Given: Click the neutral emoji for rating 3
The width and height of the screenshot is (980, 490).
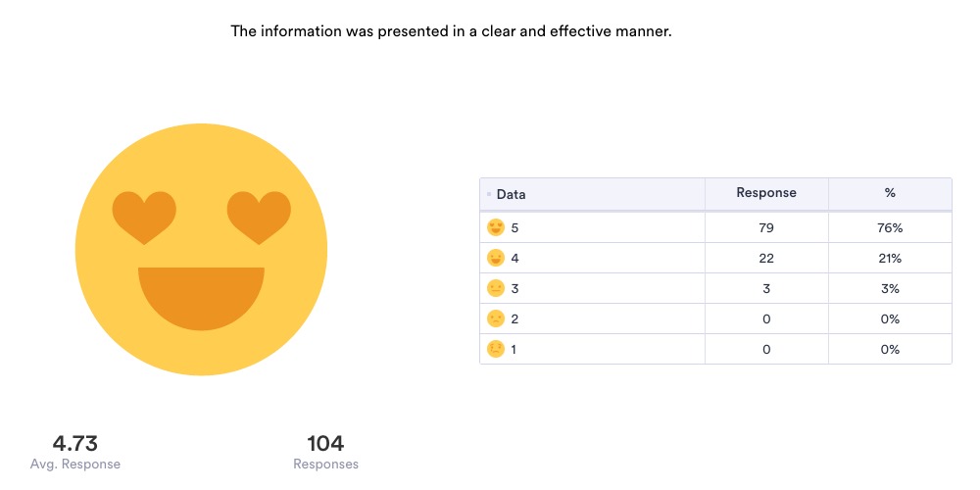Looking at the screenshot, I should pyautogui.click(x=496, y=289).
